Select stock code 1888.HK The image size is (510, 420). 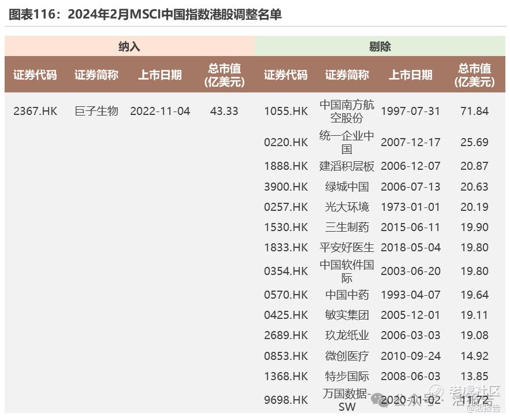tap(286, 166)
